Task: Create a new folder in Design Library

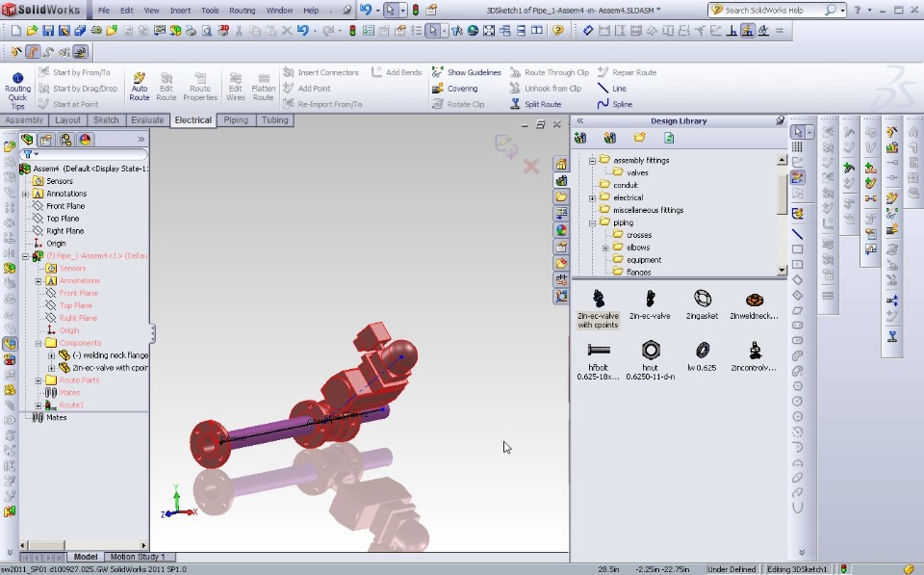Action: coord(639,138)
